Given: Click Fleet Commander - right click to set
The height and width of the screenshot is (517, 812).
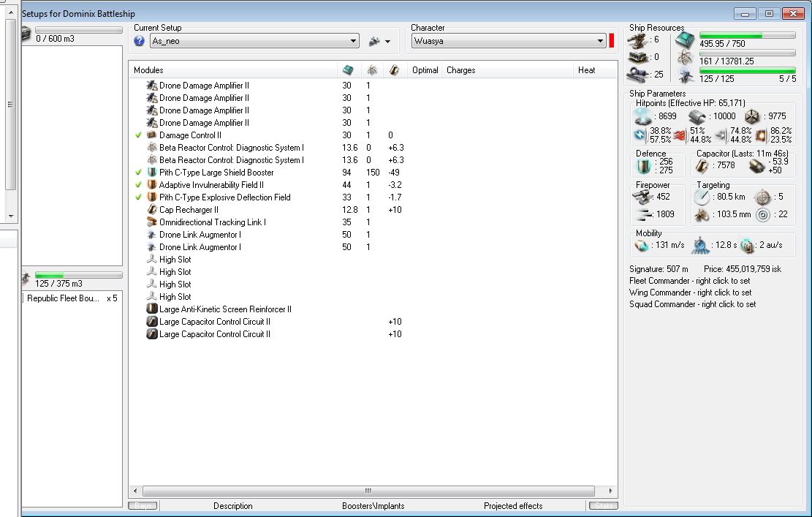Looking at the screenshot, I should 690,281.
